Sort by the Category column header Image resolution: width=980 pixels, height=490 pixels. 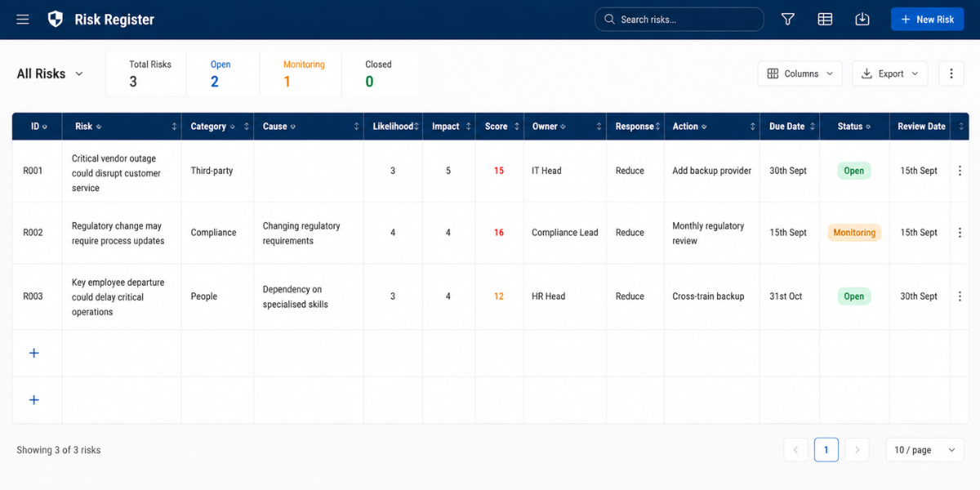click(217, 127)
